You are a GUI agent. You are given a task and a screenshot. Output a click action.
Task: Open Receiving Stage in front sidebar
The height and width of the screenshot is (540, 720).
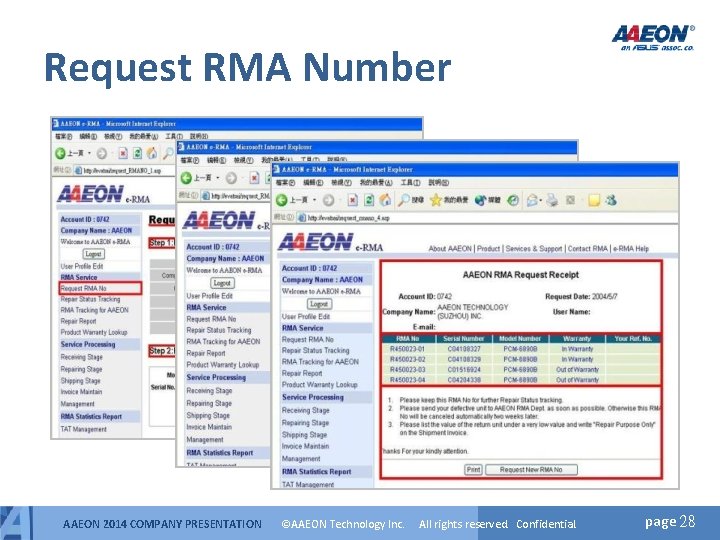(x=305, y=411)
